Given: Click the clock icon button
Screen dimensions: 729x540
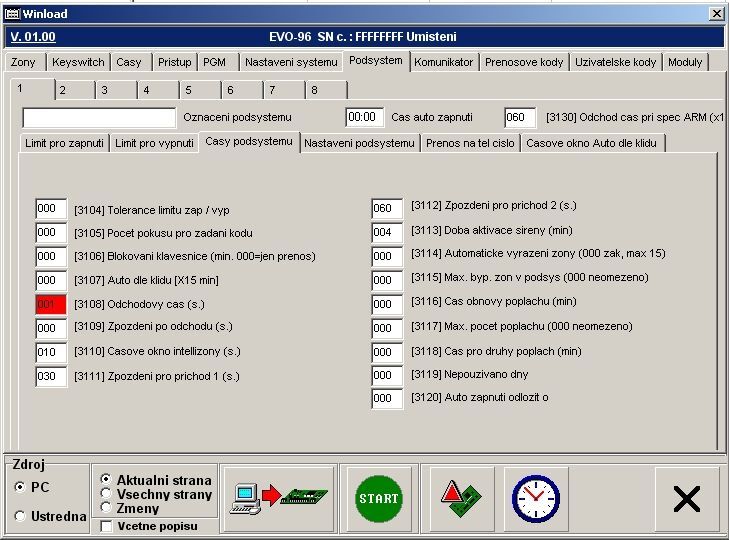Looking at the screenshot, I should [x=535, y=497].
